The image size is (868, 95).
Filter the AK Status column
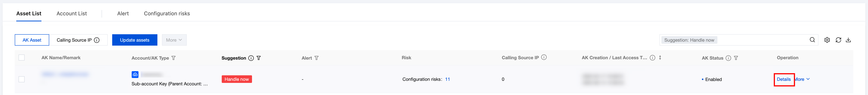click(x=736, y=58)
